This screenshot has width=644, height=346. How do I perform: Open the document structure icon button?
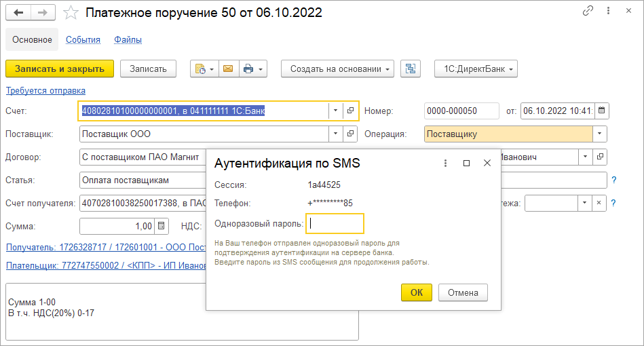[411, 69]
